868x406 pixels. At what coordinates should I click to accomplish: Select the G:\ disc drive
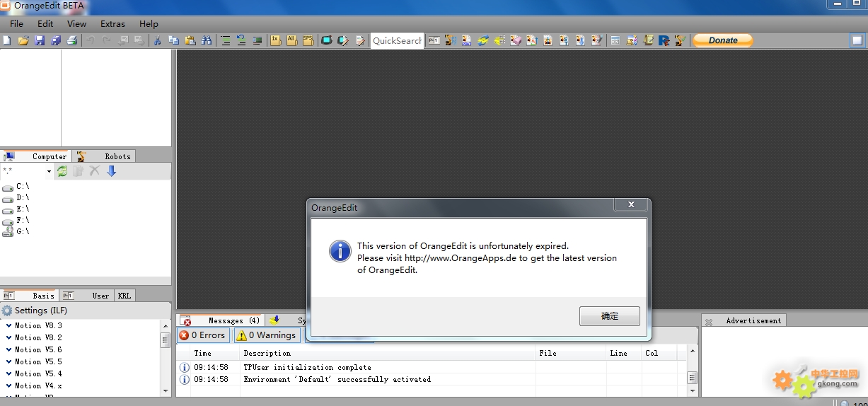click(16, 231)
